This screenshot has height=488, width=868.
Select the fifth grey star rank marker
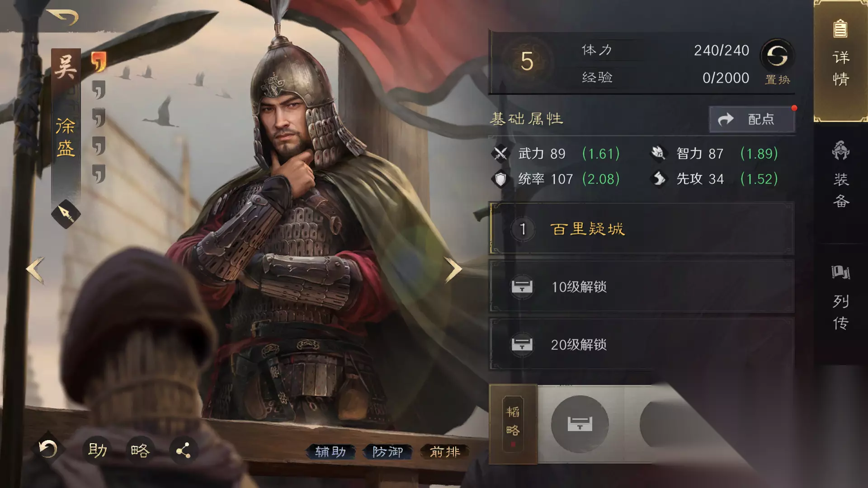click(99, 174)
